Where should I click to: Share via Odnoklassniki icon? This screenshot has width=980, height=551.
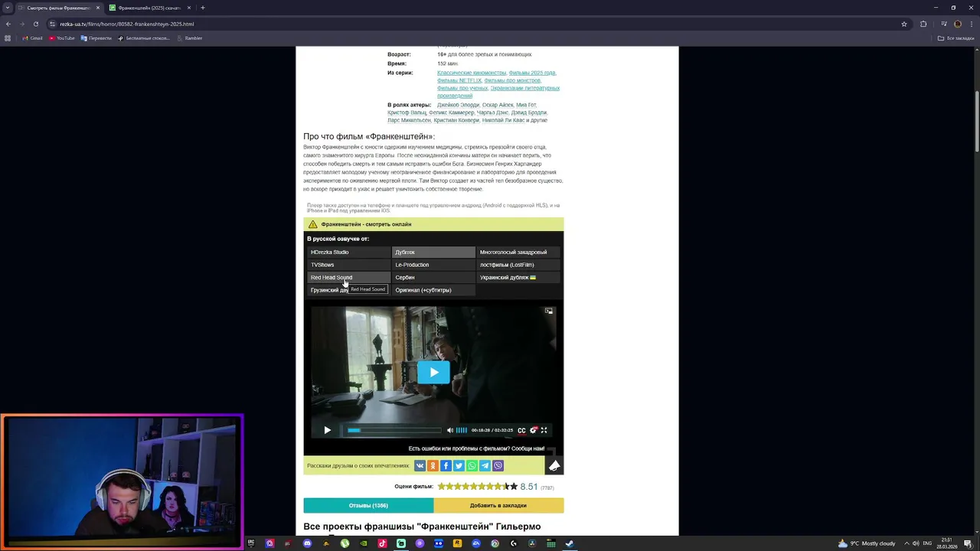[433, 465]
